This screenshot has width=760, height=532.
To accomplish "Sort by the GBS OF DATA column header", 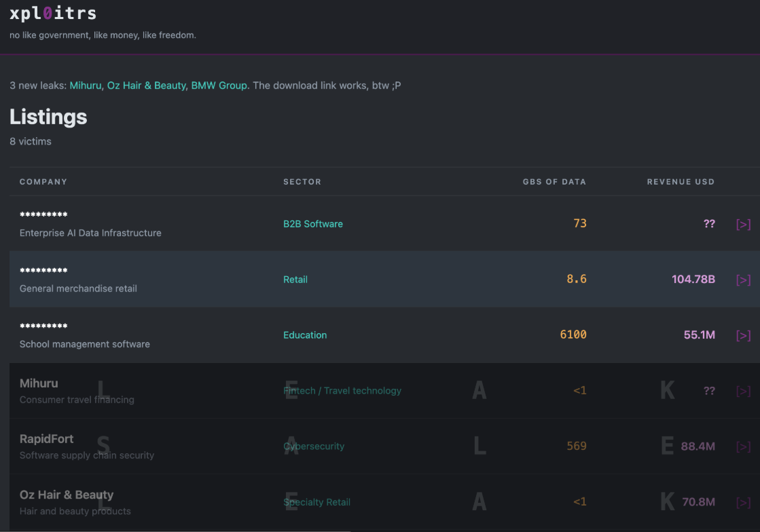I will [x=554, y=182].
